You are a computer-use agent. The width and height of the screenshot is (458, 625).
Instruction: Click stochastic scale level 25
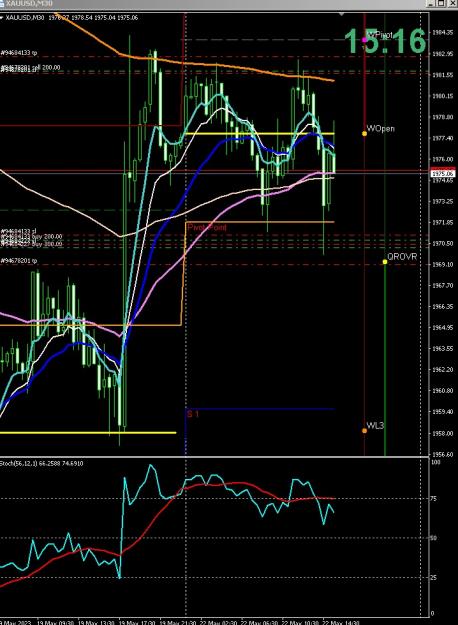click(x=435, y=577)
